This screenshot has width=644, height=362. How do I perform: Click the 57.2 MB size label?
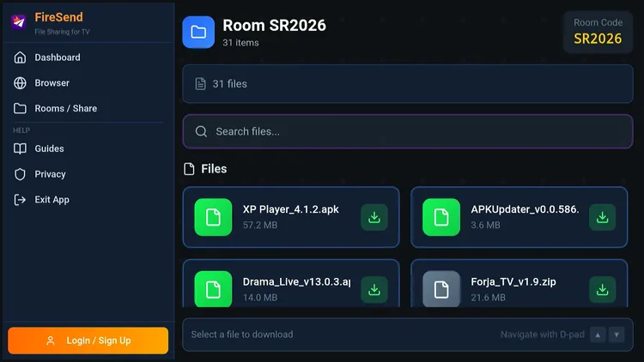pyautogui.click(x=260, y=225)
